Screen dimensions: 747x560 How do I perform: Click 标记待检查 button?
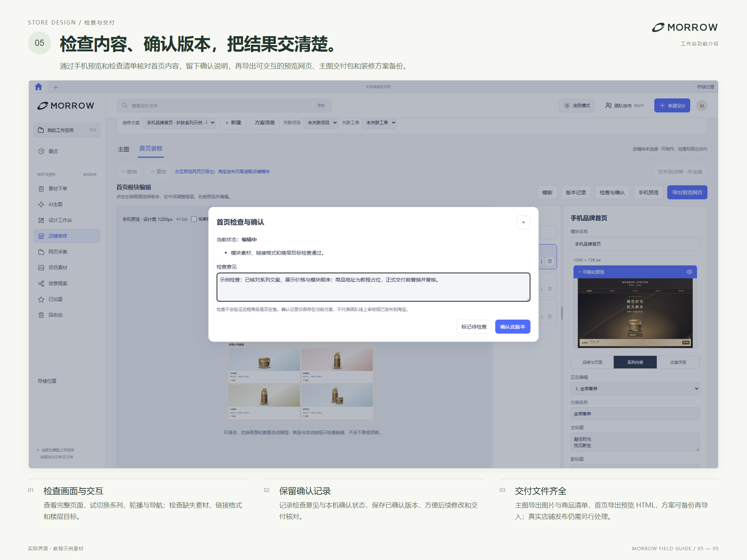coord(474,327)
